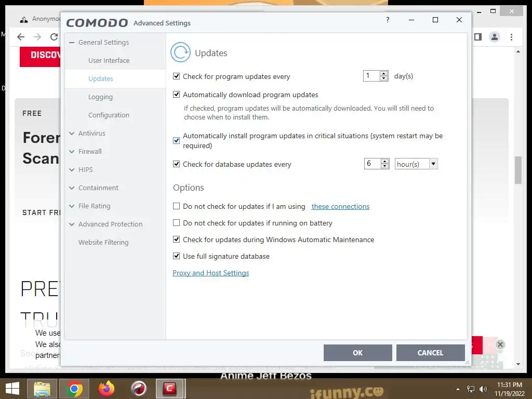Expand the Firewall section
532x399 pixels.
coord(72,151)
